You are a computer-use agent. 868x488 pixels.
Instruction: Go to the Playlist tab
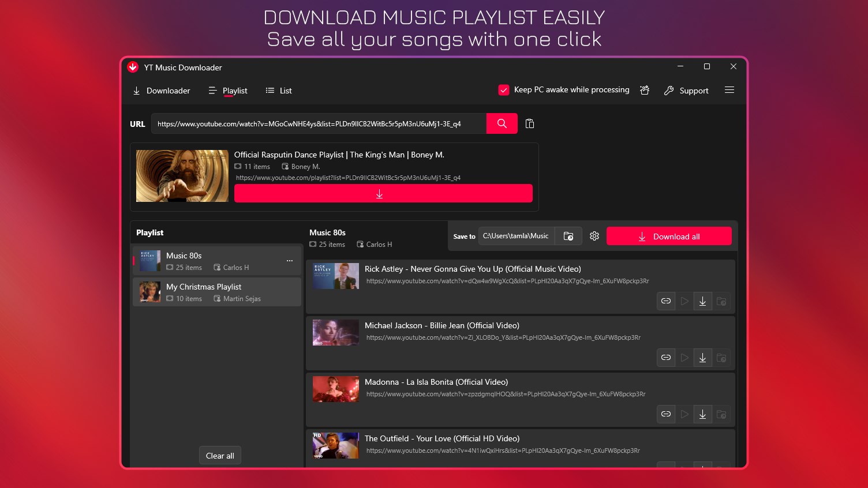[228, 91]
